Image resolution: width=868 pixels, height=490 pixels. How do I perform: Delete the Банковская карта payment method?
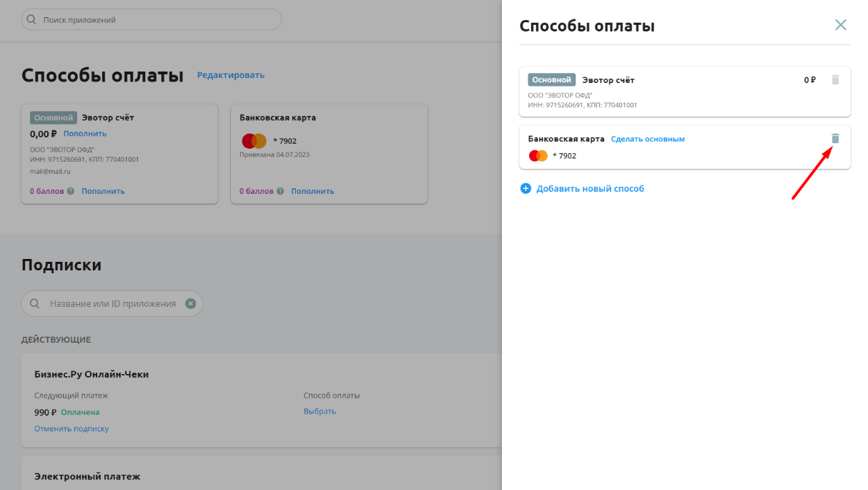(835, 138)
